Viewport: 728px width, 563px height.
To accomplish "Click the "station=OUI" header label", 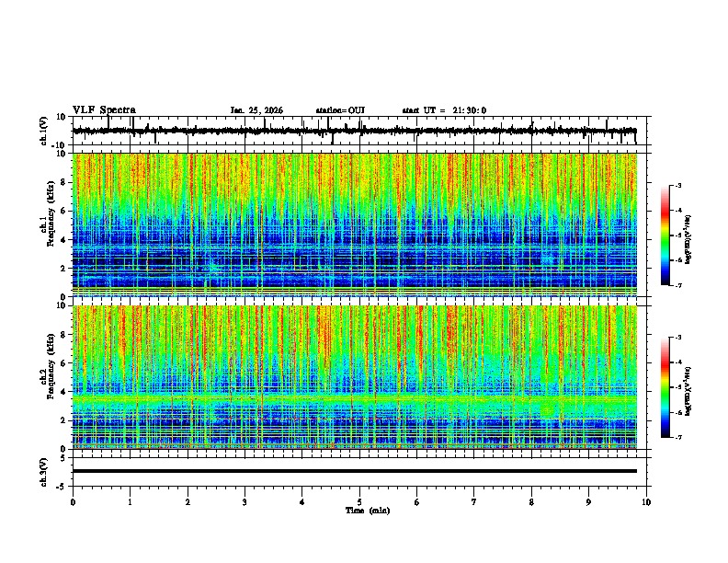I will tap(340, 110).
